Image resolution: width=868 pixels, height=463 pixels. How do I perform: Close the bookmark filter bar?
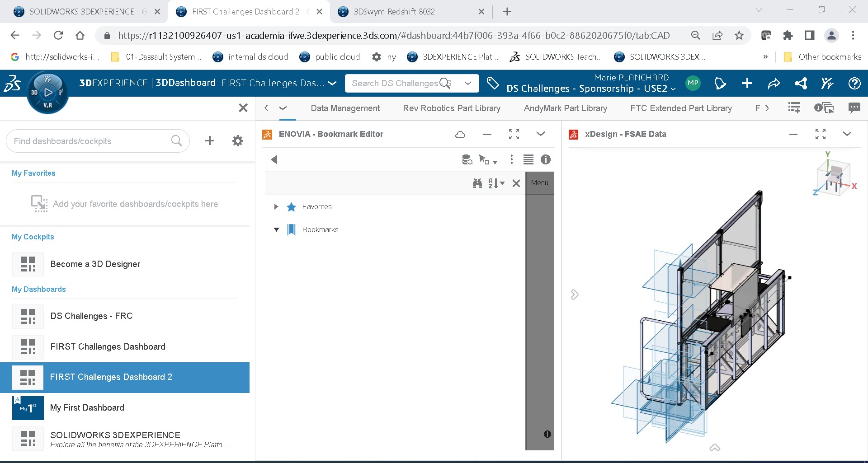pos(516,183)
